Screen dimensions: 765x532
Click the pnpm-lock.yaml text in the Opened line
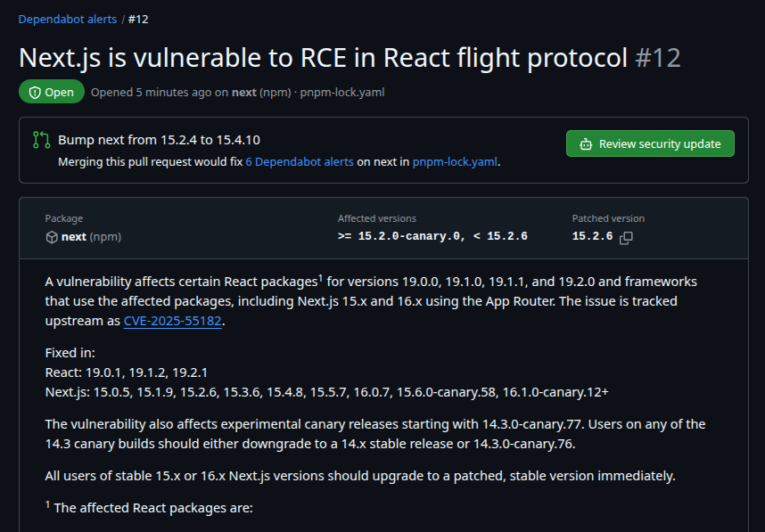342,92
